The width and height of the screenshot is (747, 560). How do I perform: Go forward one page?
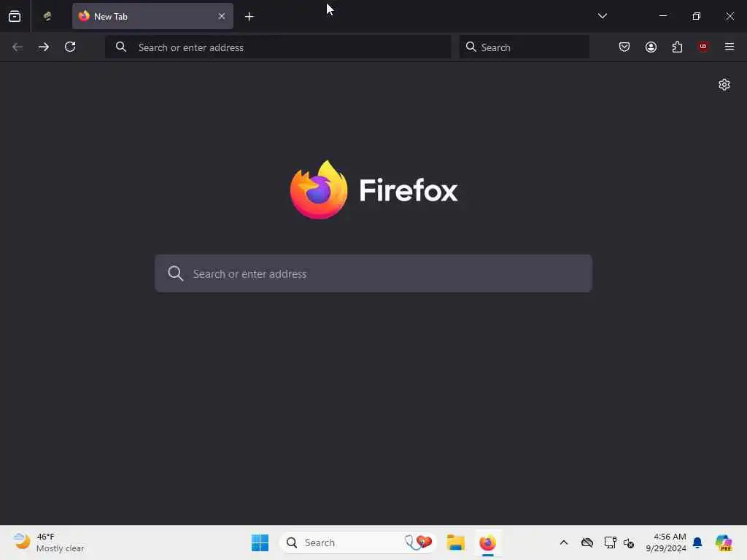pyautogui.click(x=44, y=47)
